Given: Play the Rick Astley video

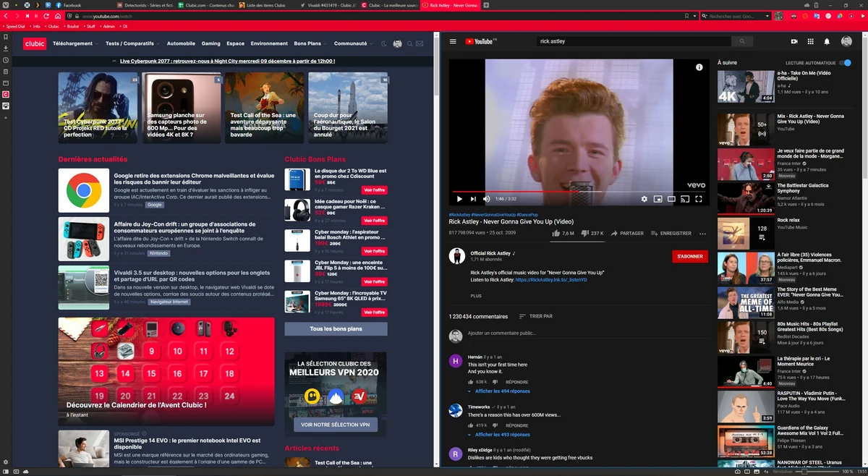Looking at the screenshot, I should pyautogui.click(x=459, y=198).
